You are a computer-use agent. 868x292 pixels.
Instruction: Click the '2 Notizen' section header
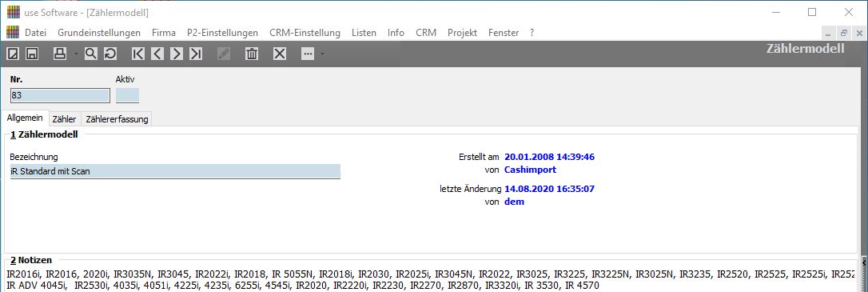click(x=31, y=260)
